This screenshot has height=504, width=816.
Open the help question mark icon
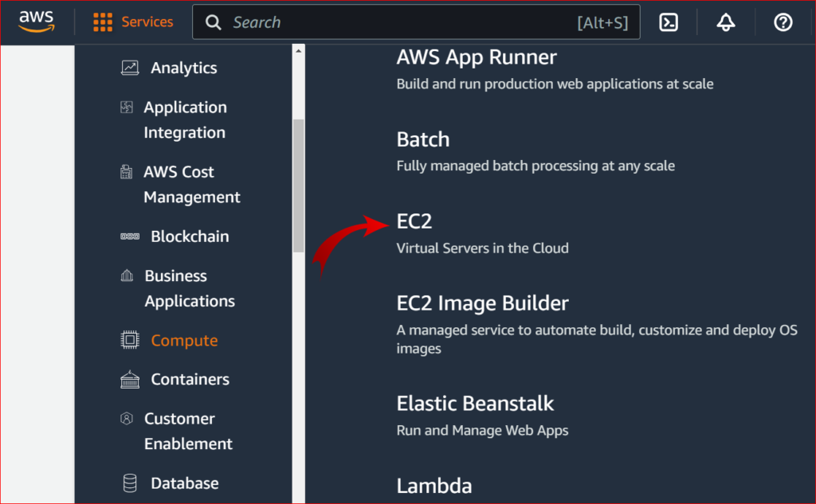(x=783, y=22)
